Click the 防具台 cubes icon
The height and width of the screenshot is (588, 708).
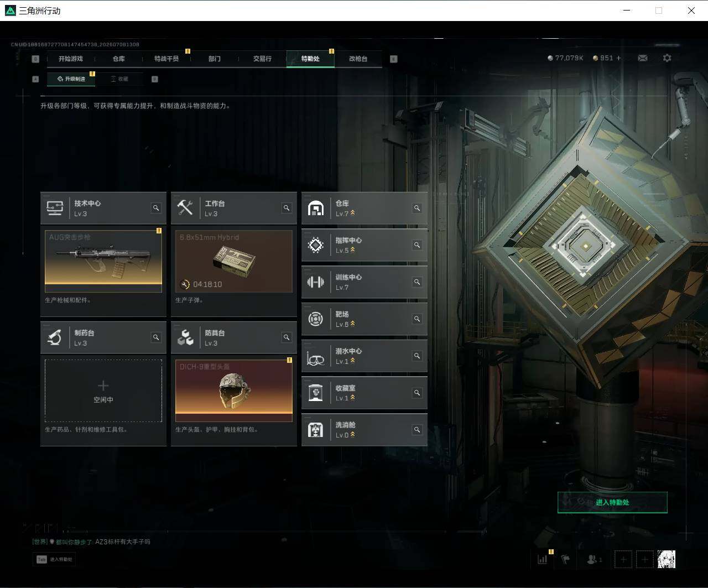point(185,337)
